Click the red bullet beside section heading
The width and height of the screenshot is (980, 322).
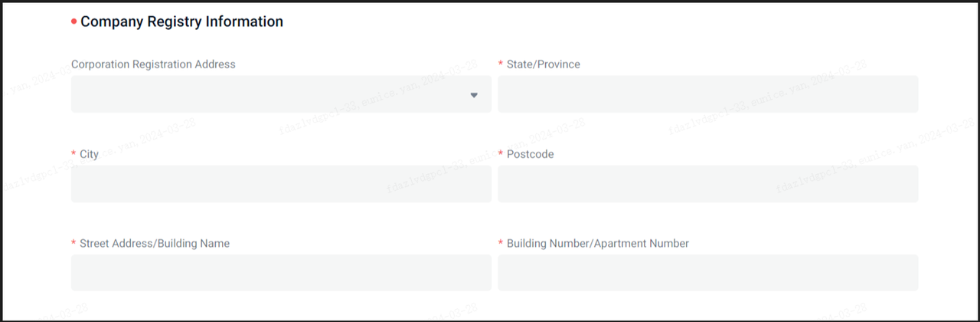point(73,22)
